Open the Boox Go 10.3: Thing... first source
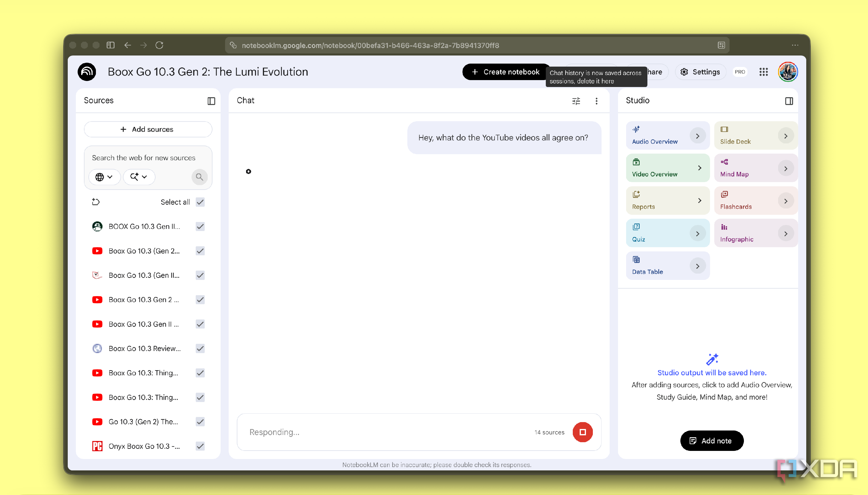Screen dimensions: 868x495 [x=143, y=373]
